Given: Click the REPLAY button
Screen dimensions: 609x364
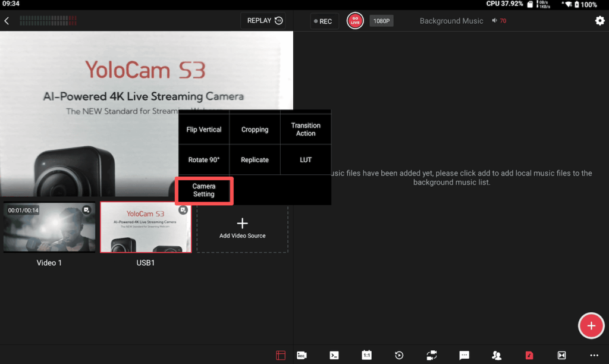Looking at the screenshot, I should [x=263, y=21].
